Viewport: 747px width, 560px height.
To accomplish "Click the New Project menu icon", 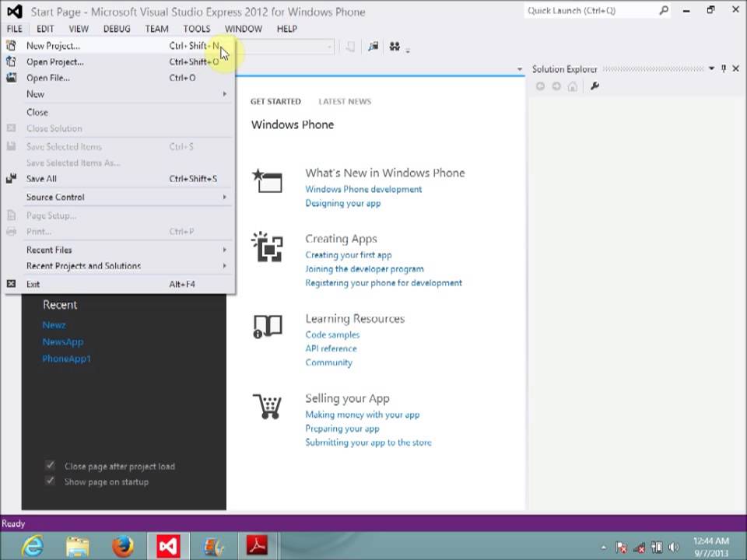I will (x=11, y=46).
